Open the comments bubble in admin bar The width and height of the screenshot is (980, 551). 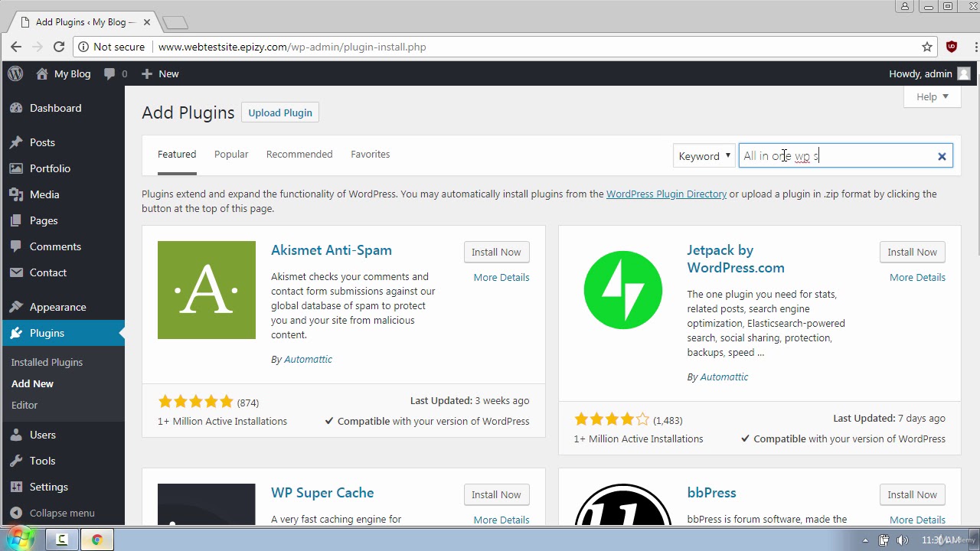[x=109, y=73]
